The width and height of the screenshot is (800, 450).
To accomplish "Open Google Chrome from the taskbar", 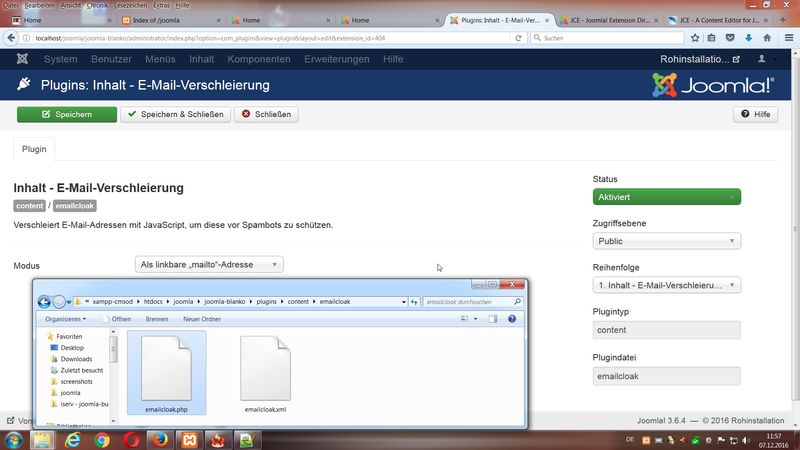I will 102,439.
